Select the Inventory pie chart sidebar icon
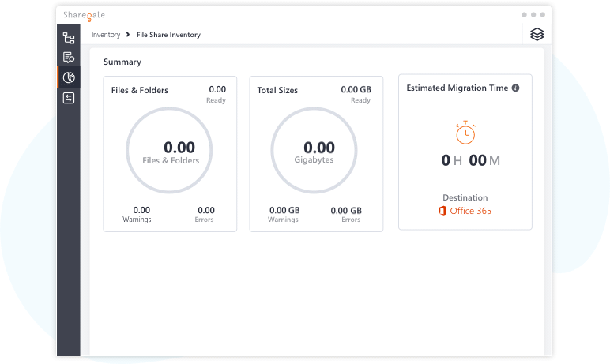 pyautogui.click(x=69, y=77)
